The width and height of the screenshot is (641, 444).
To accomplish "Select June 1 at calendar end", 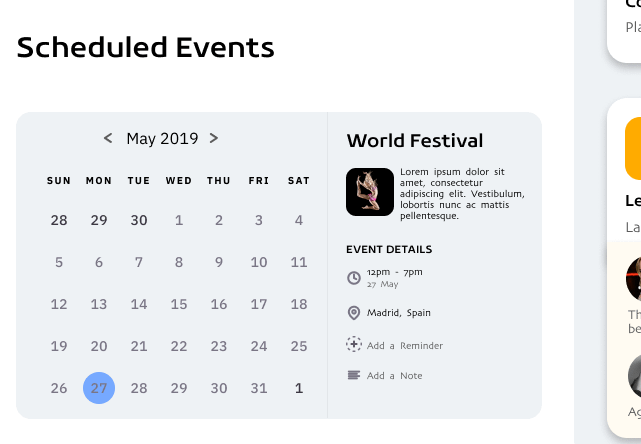I will tap(299, 388).
